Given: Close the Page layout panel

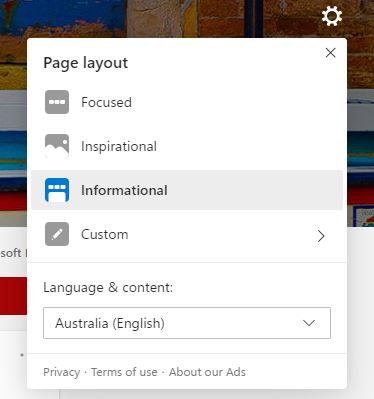Looking at the screenshot, I should click(x=330, y=53).
